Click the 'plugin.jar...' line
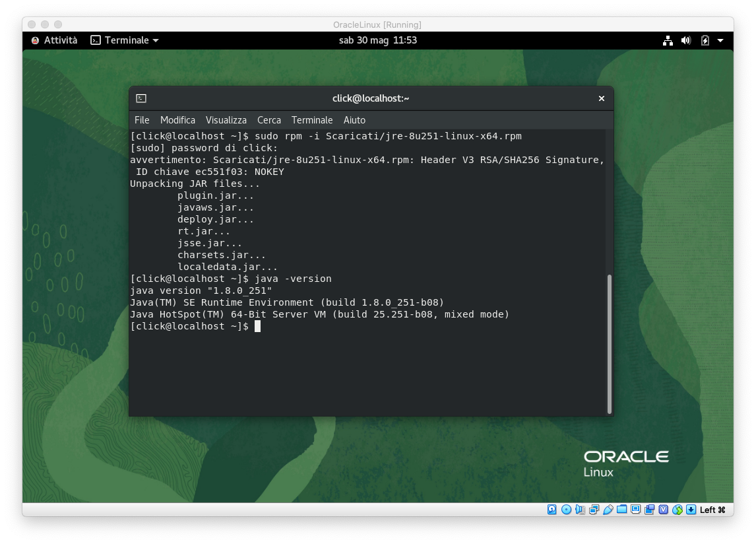Screen dimensions: 756x544 pyautogui.click(x=216, y=196)
